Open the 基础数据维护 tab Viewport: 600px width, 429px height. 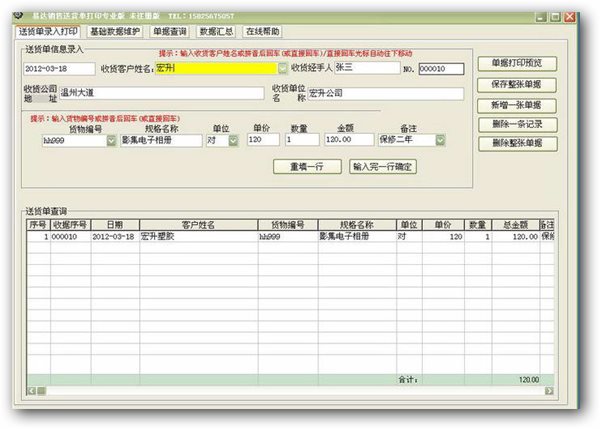tap(115, 31)
